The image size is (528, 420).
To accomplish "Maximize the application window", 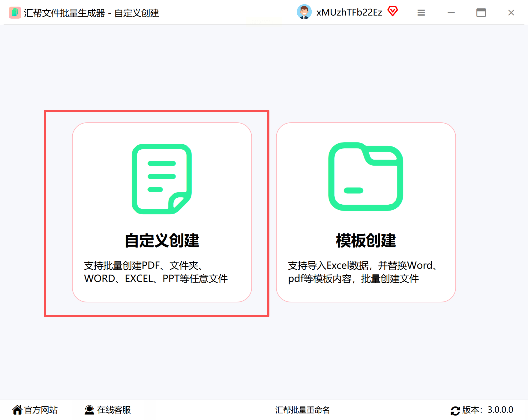I will point(481,13).
